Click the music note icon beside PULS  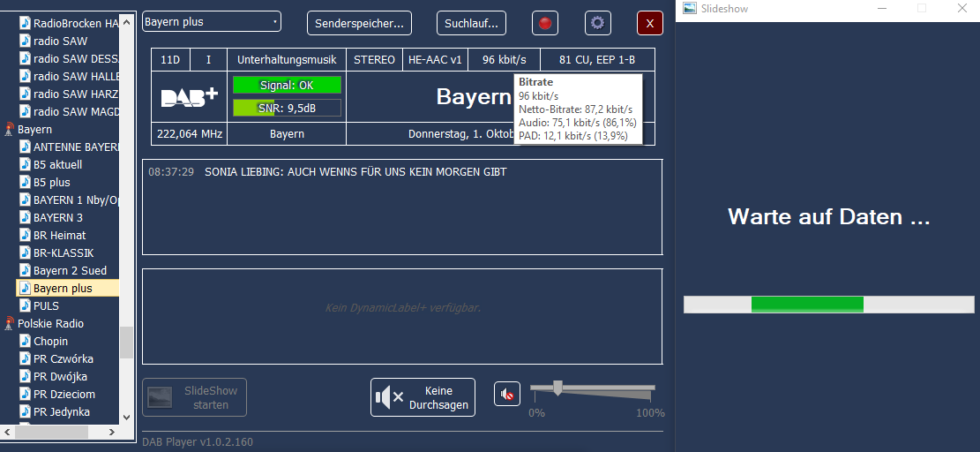point(25,306)
